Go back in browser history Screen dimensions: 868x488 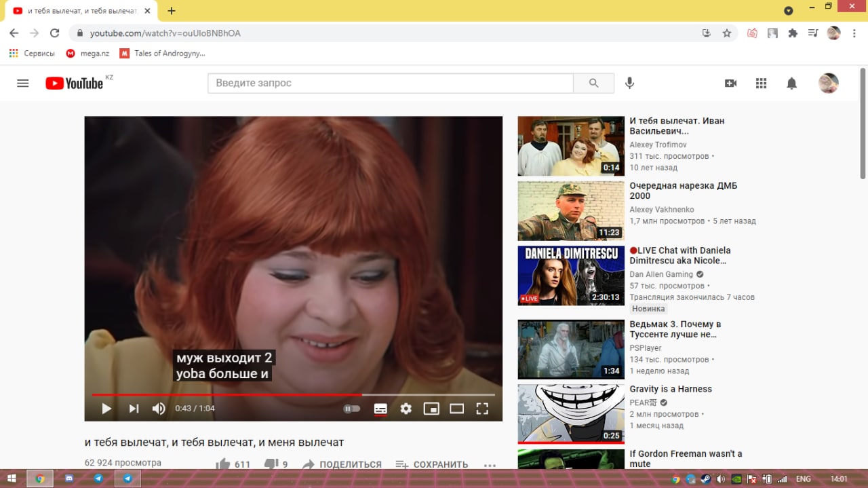14,33
